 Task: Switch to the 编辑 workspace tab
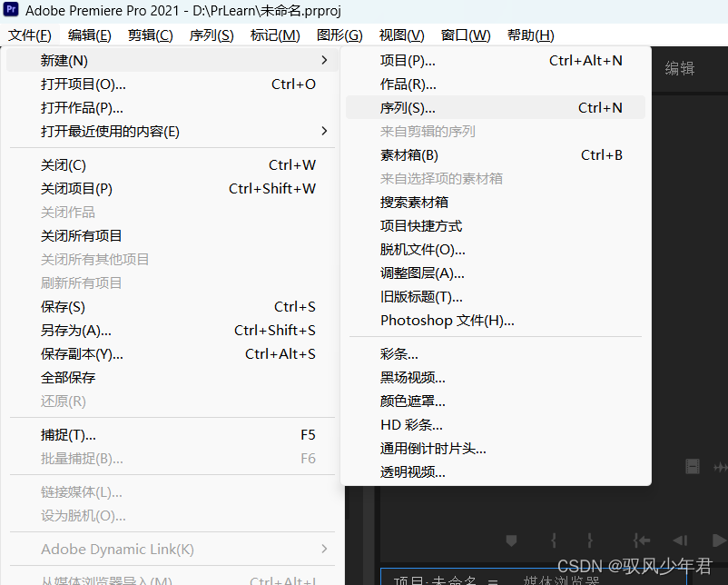pos(680,68)
